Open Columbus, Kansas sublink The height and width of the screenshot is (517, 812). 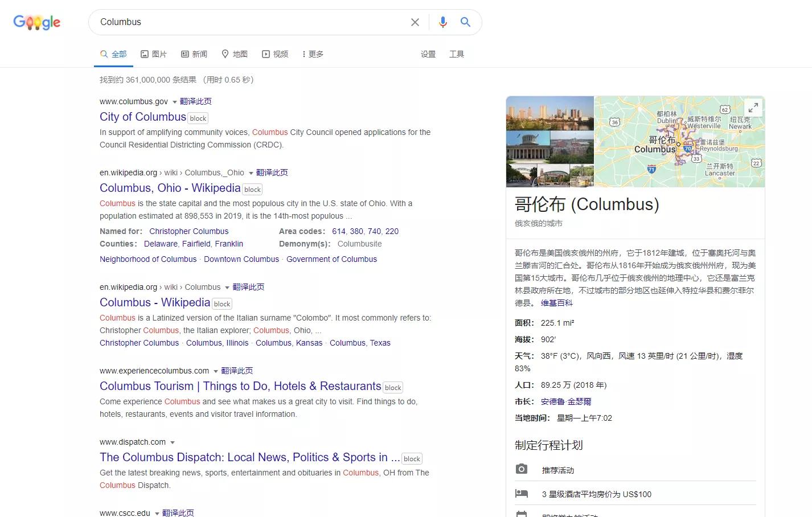point(289,343)
